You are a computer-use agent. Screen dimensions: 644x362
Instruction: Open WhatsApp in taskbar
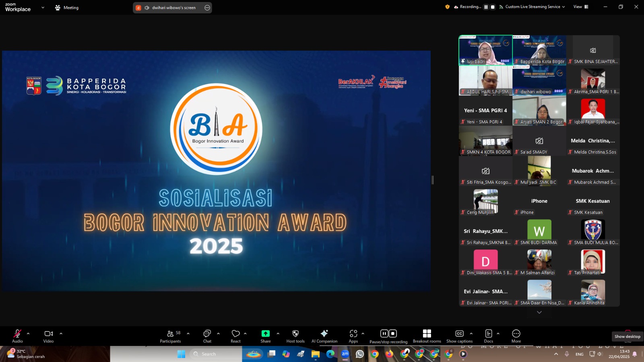(x=360, y=354)
